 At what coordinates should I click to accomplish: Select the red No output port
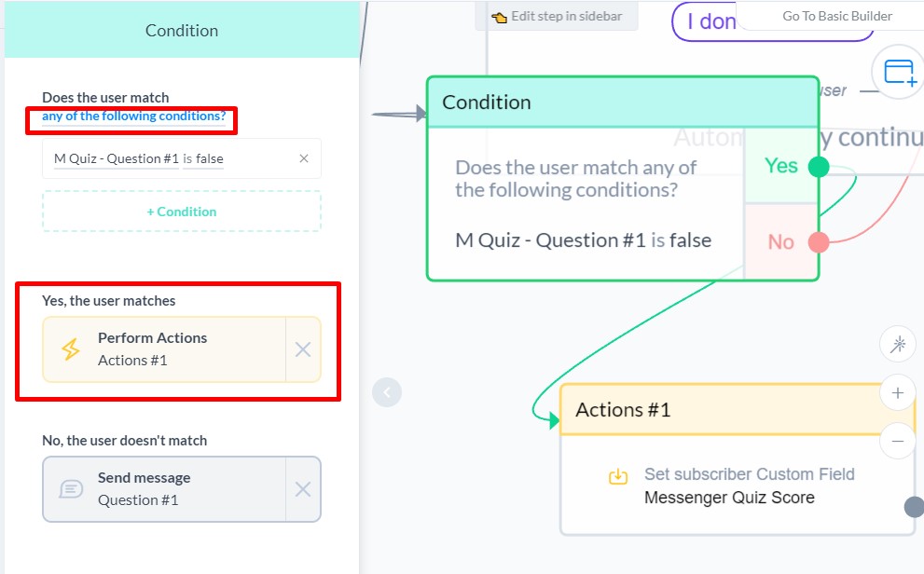[819, 241]
